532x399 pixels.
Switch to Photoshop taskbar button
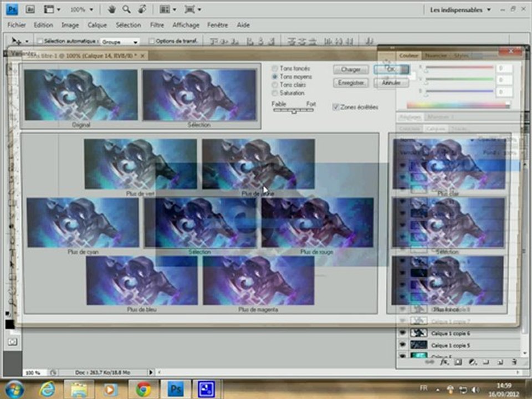(176, 389)
